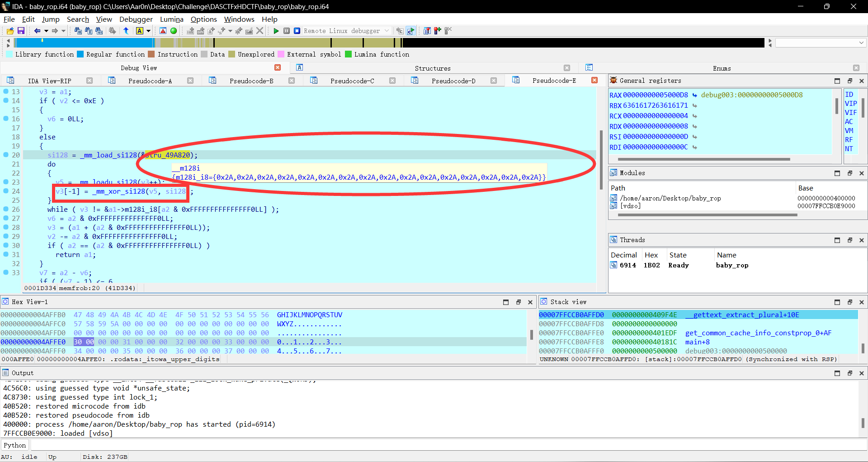Open the back-navigation history dropdown arrow

pyautogui.click(x=46, y=31)
